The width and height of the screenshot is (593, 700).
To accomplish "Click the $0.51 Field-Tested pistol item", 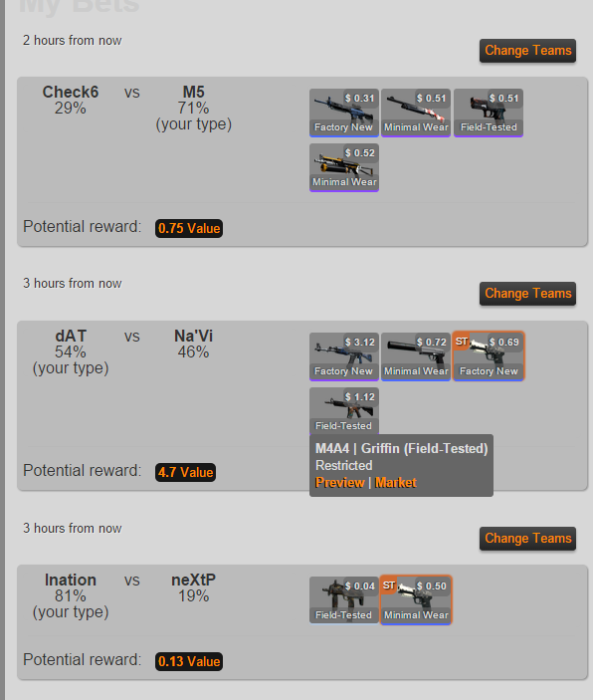I will [x=489, y=113].
